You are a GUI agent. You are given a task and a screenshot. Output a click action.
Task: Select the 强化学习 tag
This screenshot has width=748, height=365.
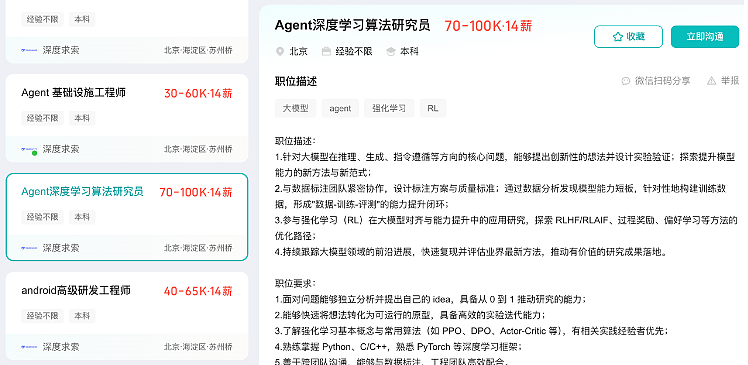click(x=389, y=108)
